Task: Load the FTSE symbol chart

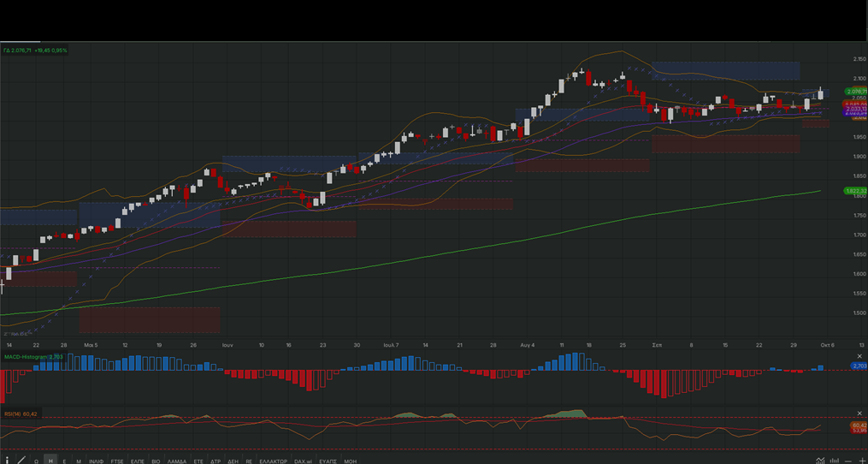Action: tap(117, 461)
